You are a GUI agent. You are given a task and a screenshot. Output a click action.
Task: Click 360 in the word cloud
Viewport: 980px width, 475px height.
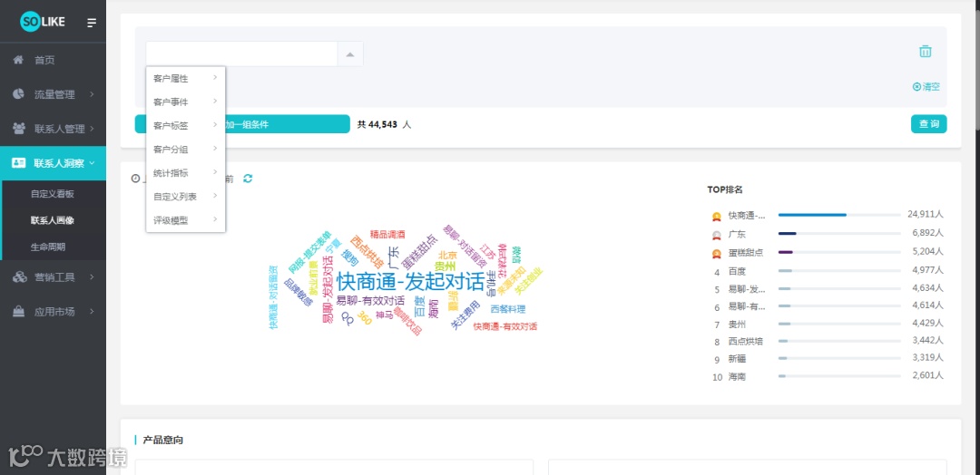[x=365, y=317]
